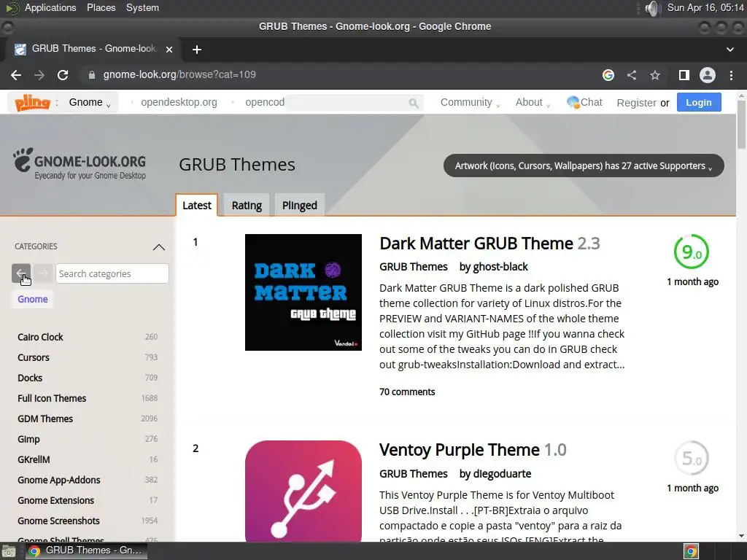Viewport: 747px width, 560px height.
Task: Open the Applications menu
Action: click(x=50, y=7)
